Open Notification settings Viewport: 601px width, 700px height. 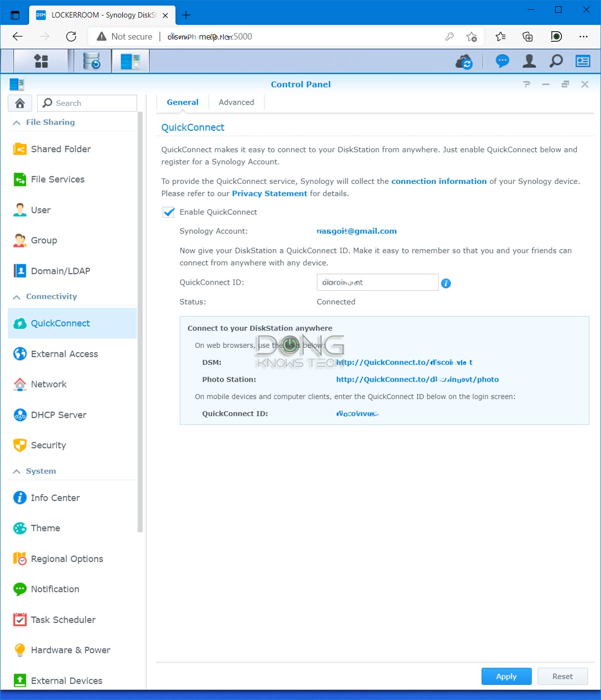pos(72,589)
